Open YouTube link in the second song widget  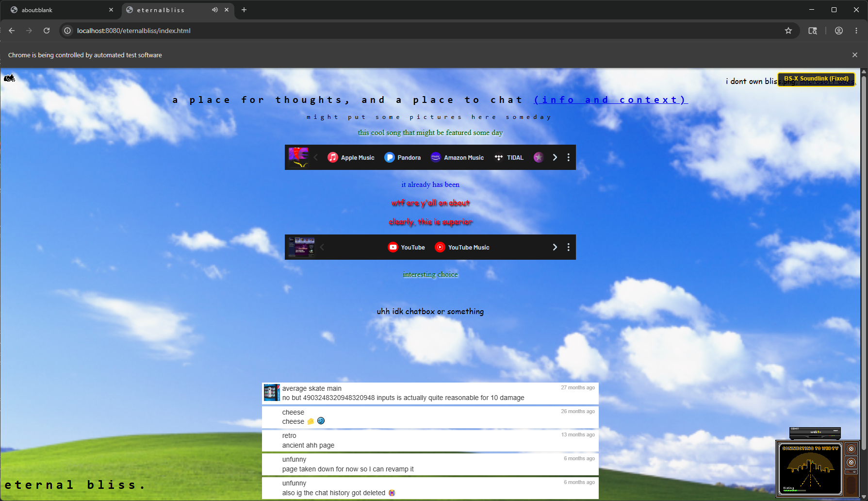click(x=407, y=247)
